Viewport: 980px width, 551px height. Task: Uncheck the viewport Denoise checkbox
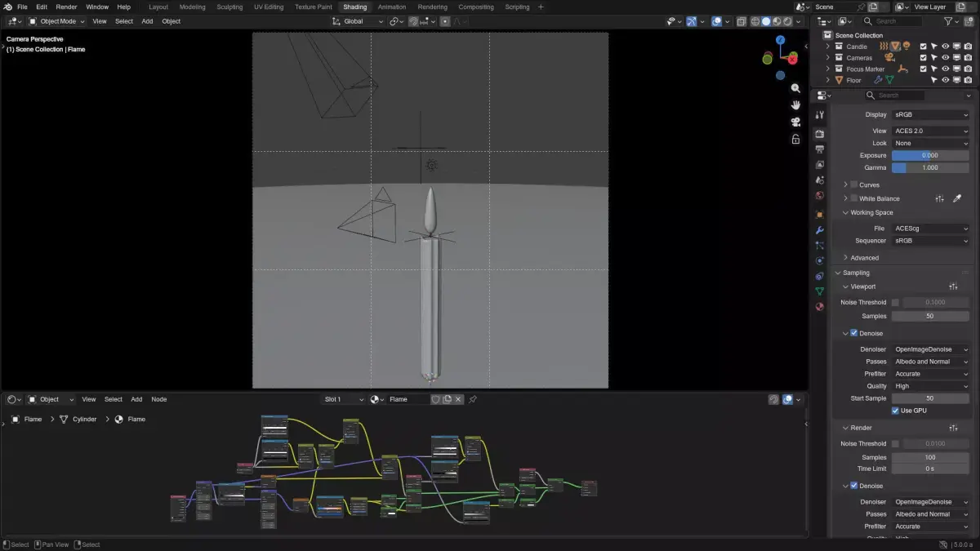(x=854, y=333)
